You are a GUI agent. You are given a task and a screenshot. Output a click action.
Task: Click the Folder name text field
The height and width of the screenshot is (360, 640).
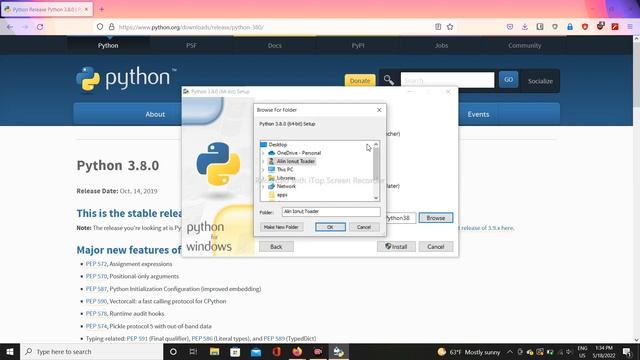click(x=331, y=211)
